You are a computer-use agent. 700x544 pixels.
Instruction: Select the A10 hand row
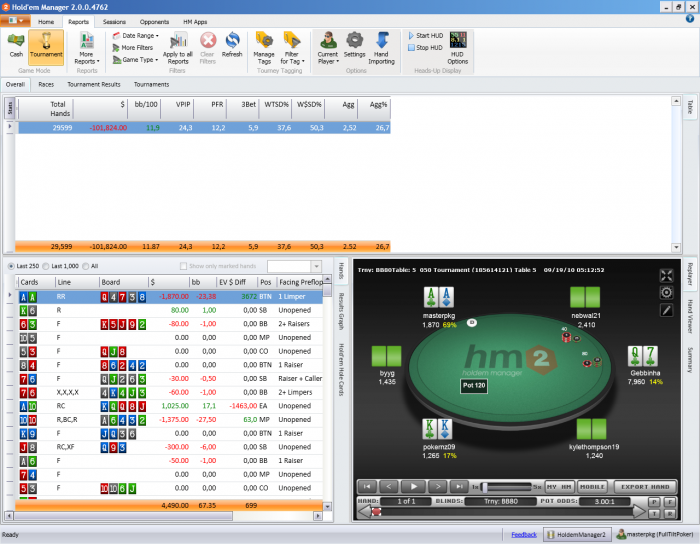coord(171,406)
